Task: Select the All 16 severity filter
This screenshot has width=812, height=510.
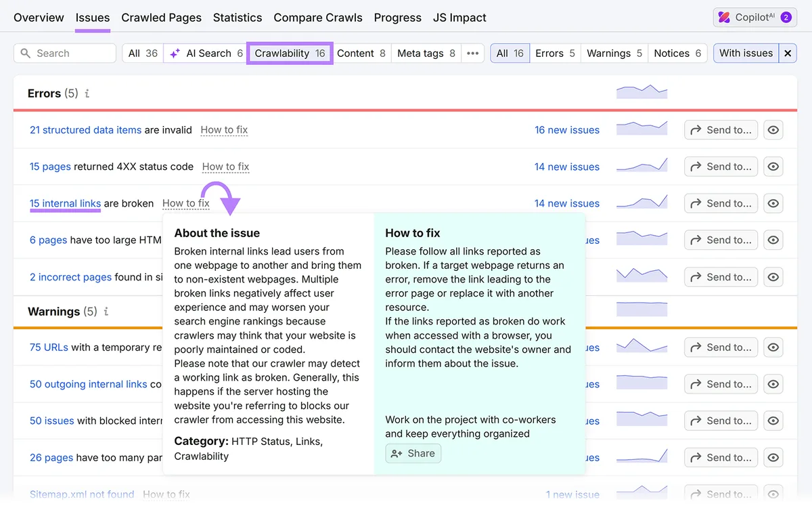Action: click(x=510, y=54)
